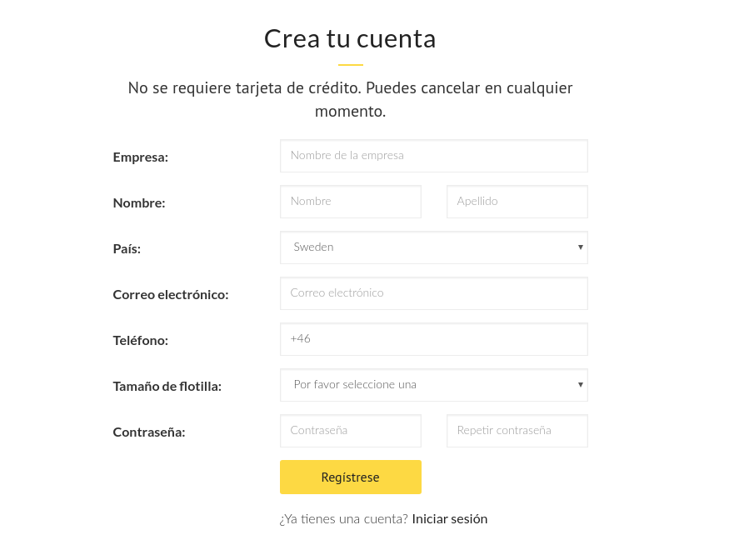
Task: Click the Contraseña label
Action: click(x=149, y=432)
